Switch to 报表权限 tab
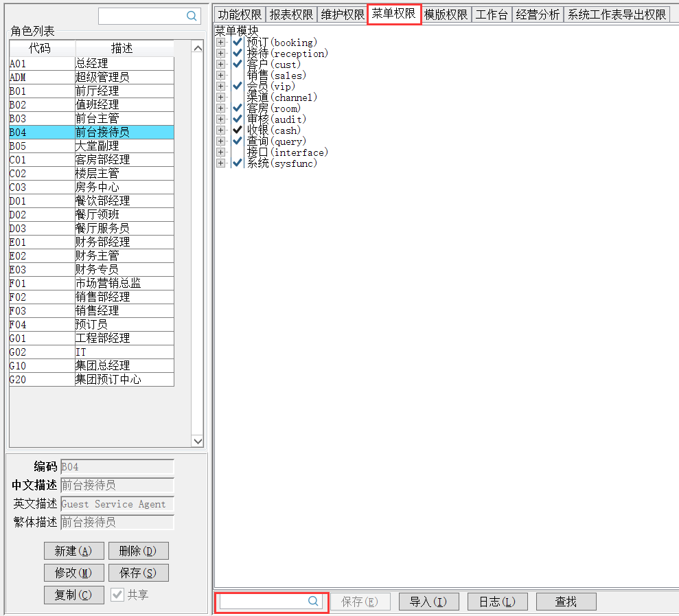The height and width of the screenshot is (616, 679). (x=291, y=14)
